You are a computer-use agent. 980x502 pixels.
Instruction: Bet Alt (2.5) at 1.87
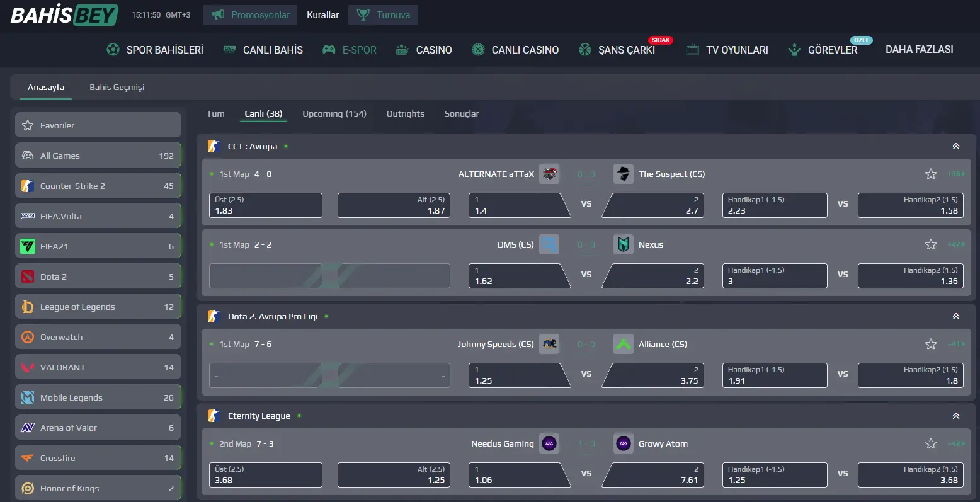pyautogui.click(x=394, y=205)
